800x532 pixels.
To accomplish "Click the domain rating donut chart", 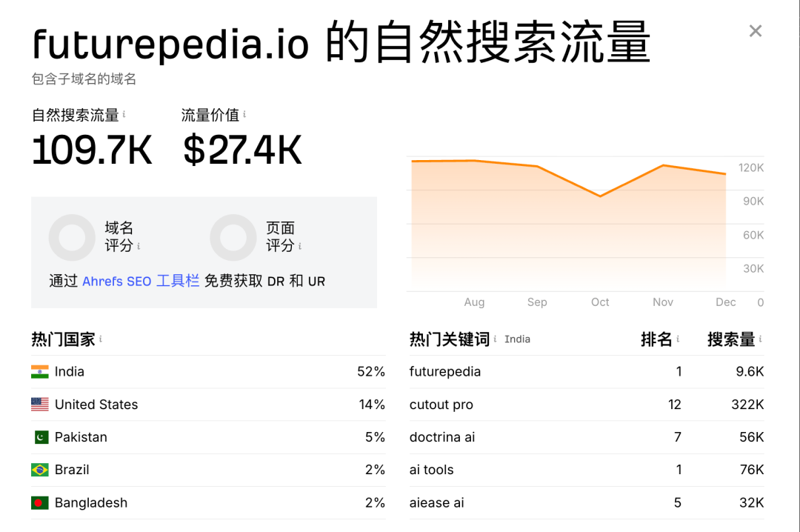I will click(x=72, y=237).
